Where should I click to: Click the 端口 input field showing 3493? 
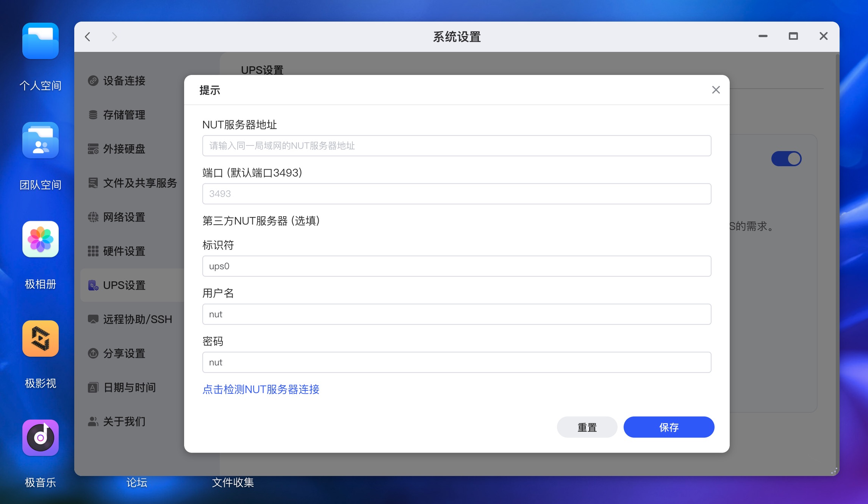pos(457,194)
